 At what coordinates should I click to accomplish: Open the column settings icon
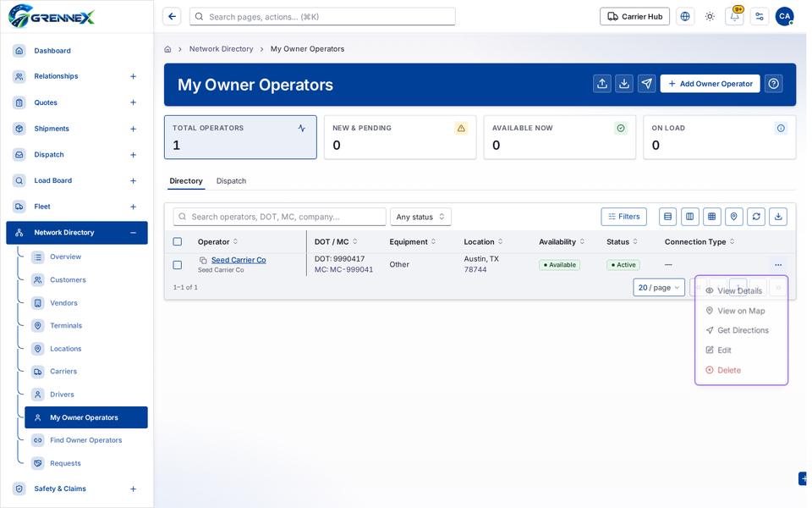click(x=690, y=217)
